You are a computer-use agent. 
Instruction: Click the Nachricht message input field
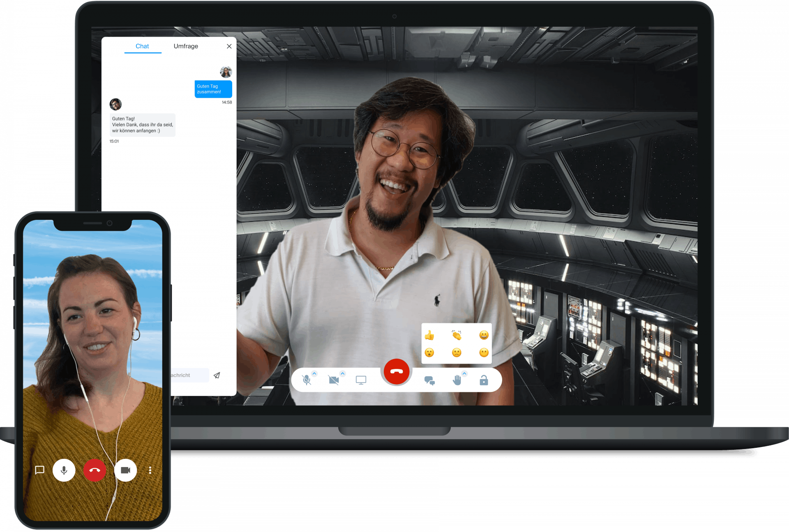click(x=189, y=375)
